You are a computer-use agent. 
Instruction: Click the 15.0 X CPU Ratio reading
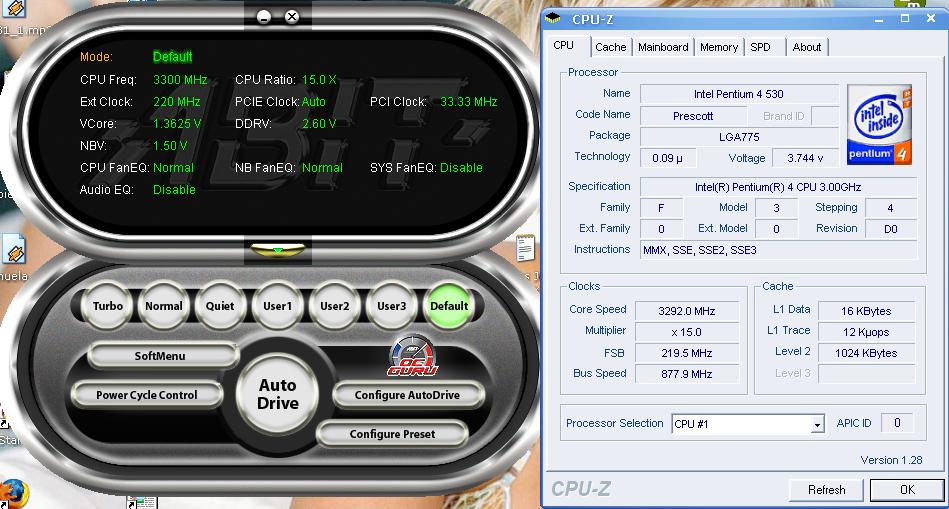click(x=319, y=80)
